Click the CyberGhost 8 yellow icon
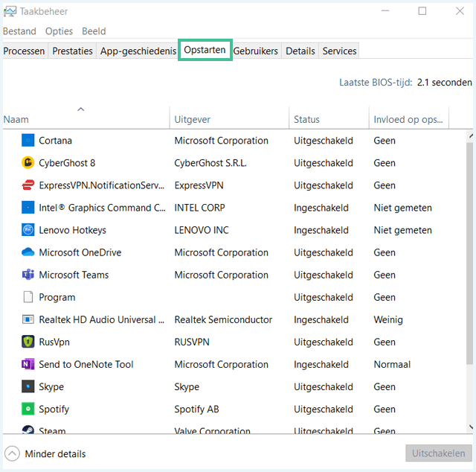The height and width of the screenshot is (472, 476). 28,162
